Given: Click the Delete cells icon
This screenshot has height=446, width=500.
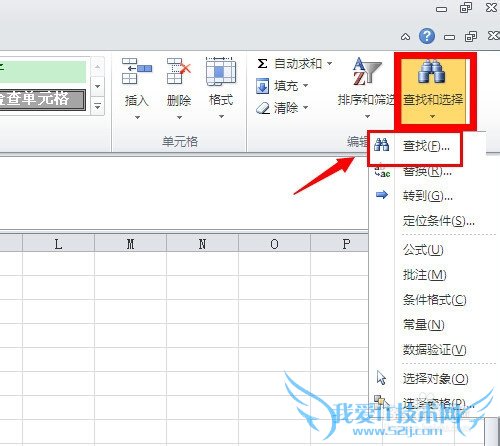Looking at the screenshot, I should 179,71.
